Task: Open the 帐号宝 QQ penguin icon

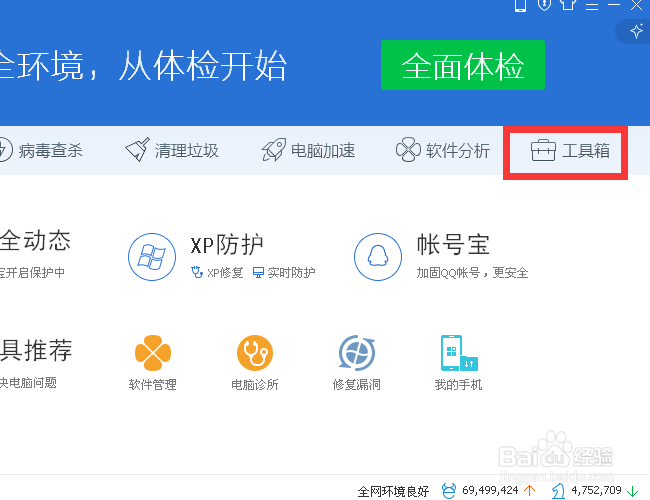Action: click(x=378, y=257)
